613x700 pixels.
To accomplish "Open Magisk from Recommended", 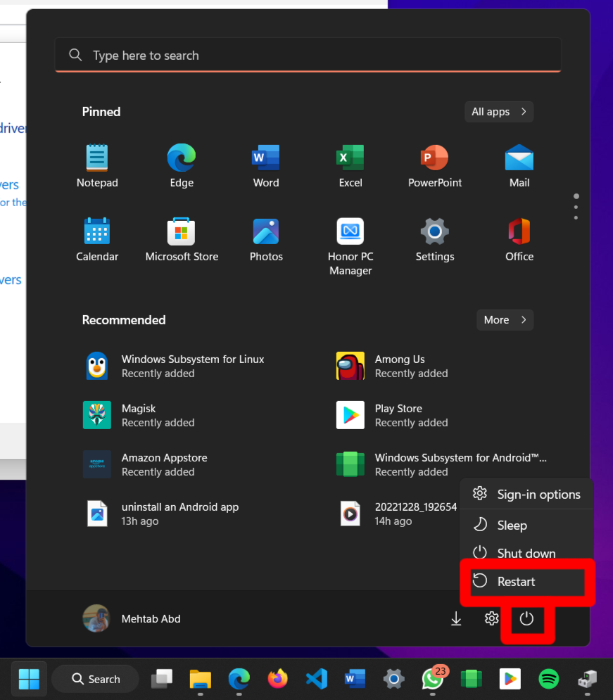I will click(x=139, y=415).
